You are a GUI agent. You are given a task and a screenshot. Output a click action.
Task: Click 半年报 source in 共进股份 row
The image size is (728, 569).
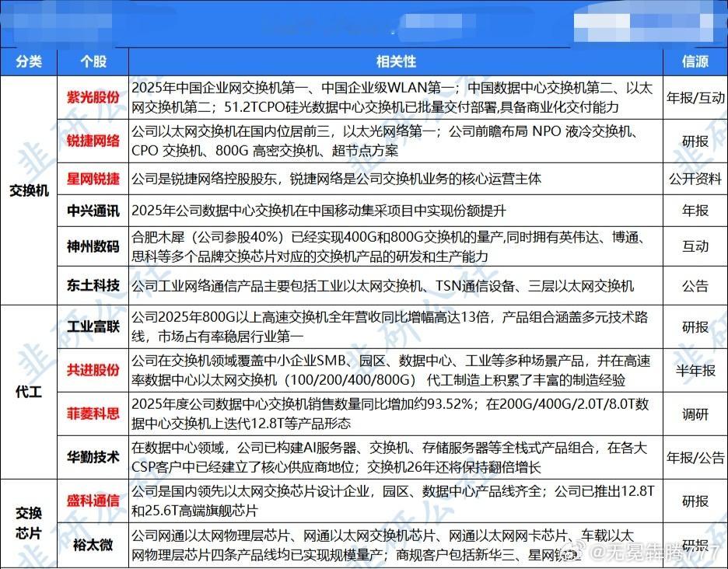point(695,370)
